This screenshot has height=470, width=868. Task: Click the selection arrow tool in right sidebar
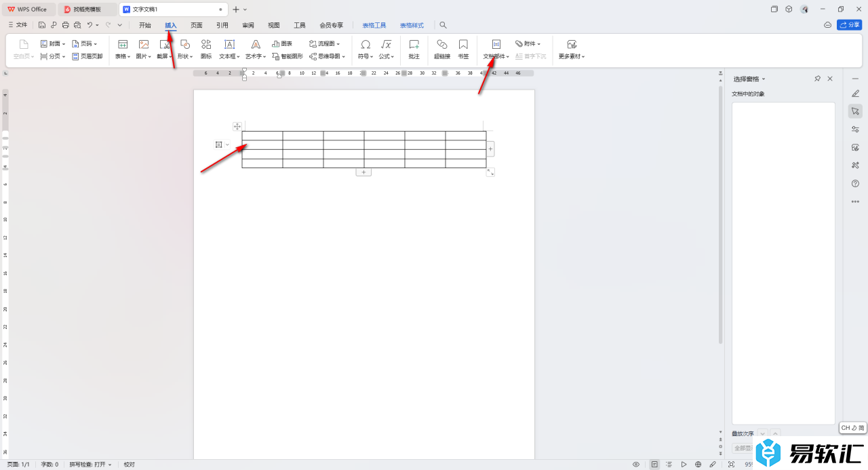click(855, 111)
